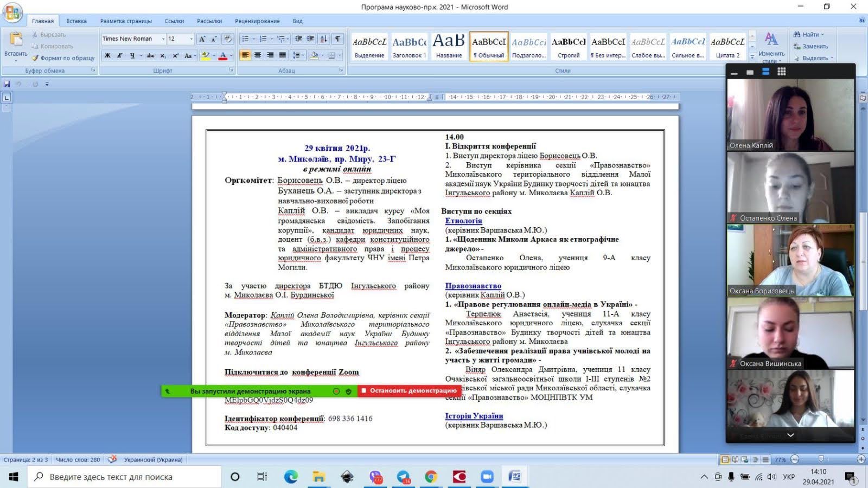868x488 pixels.
Task: Open the font name dropdown Times New Roman
Action: [x=163, y=39]
